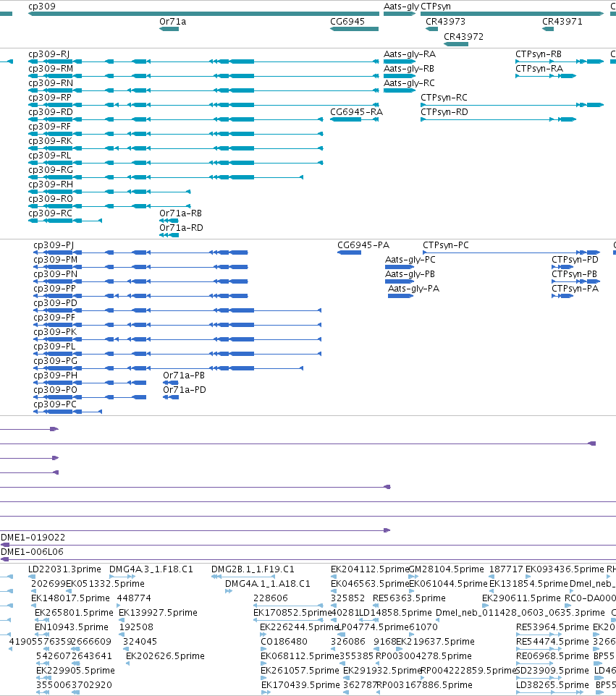
Task: Open the CG6945 gene label
Action: pyautogui.click(x=347, y=21)
